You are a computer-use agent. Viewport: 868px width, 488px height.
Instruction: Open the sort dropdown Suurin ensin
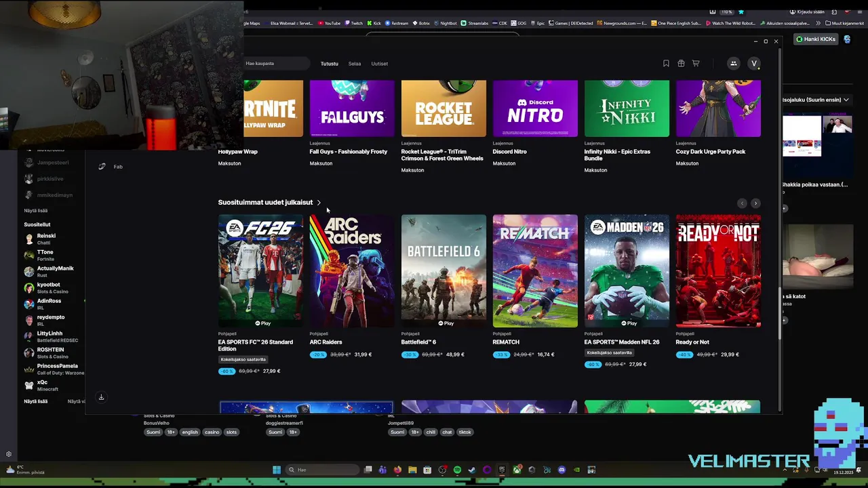pos(816,100)
